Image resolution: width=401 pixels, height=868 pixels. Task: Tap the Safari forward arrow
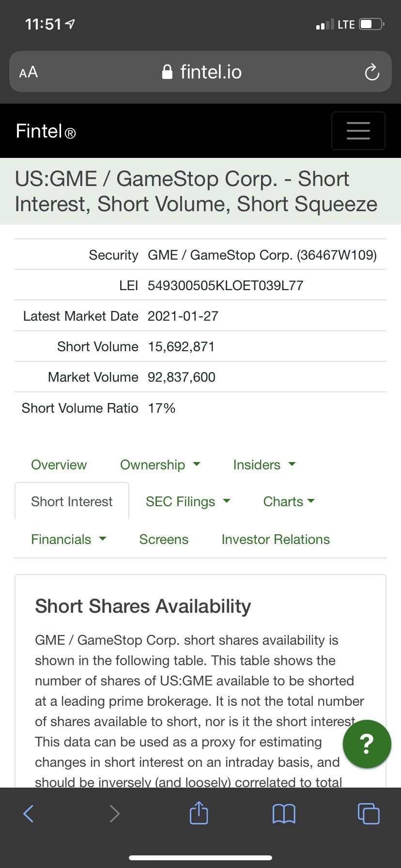pos(114,813)
